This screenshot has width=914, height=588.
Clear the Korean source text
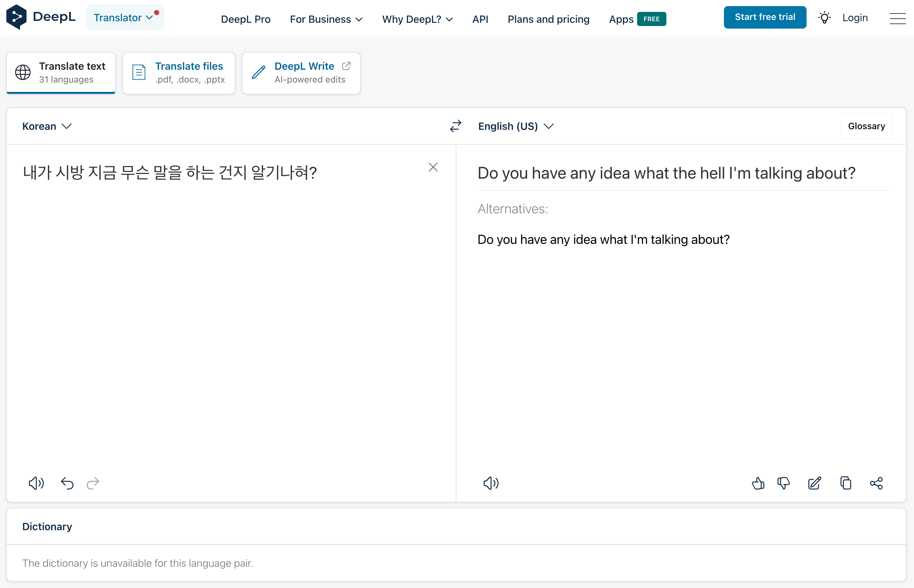pyautogui.click(x=433, y=167)
